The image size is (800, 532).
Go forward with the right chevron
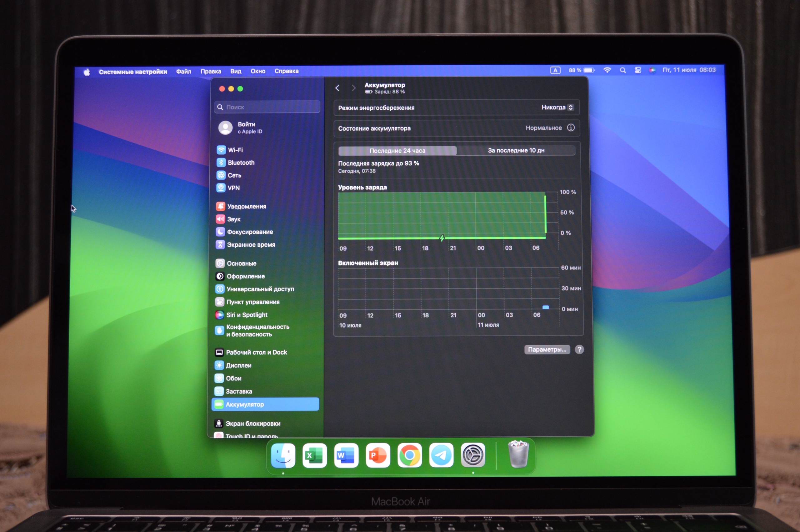click(x=353, y=88)
